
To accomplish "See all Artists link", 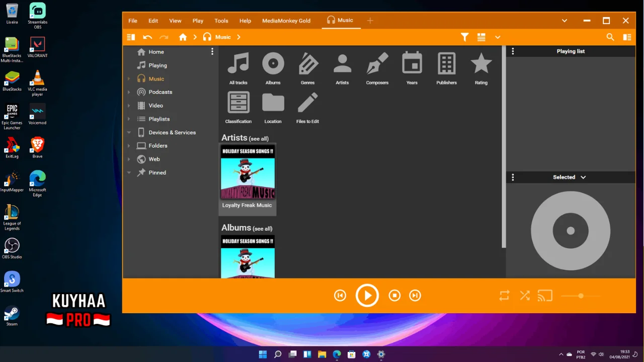I will [x=259, y=139].
